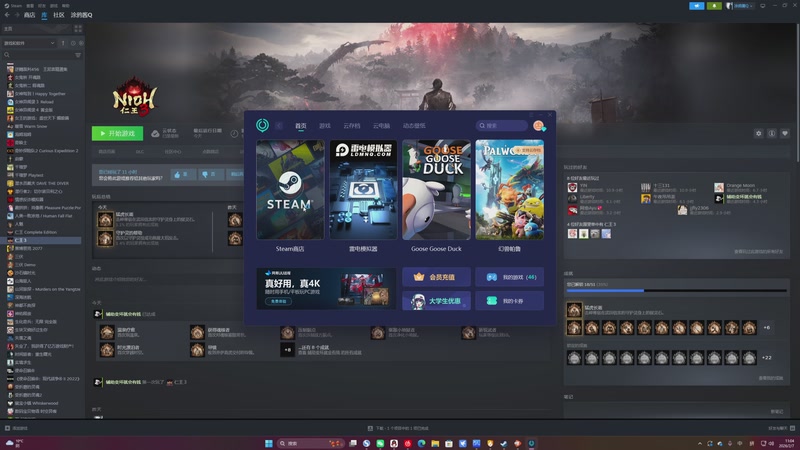800x450 pixels.
Task: Open File Explorer from taskbar
Action: pyautogui.click(x=435, y=443)
